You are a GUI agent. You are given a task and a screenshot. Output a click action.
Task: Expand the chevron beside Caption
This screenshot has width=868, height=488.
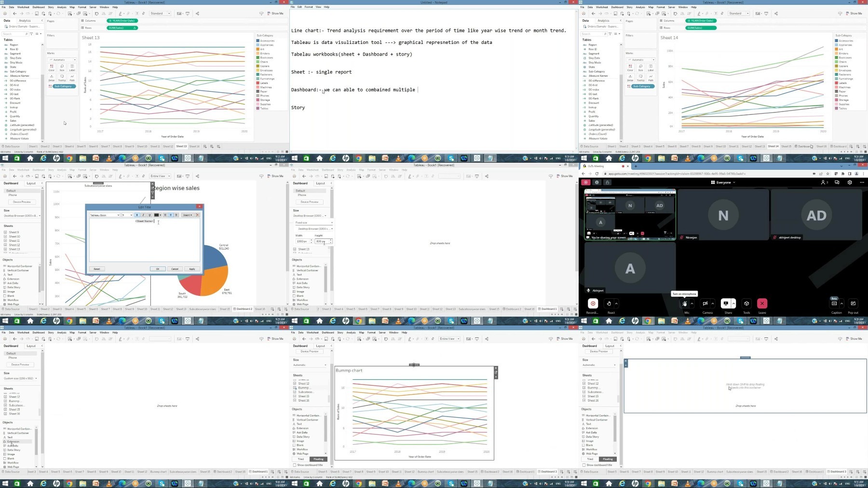coord(841,304)
